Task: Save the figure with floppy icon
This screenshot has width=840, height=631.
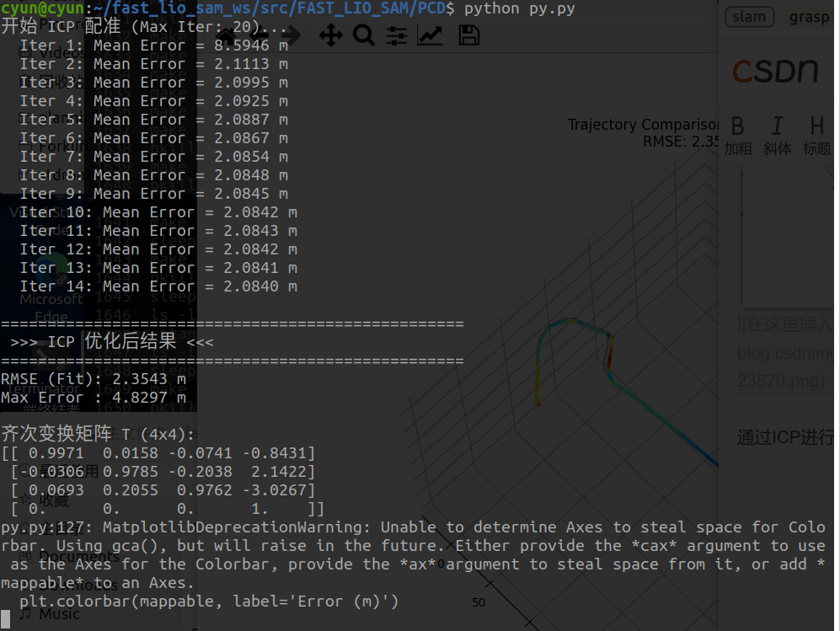Action: [x=468, y=36]
